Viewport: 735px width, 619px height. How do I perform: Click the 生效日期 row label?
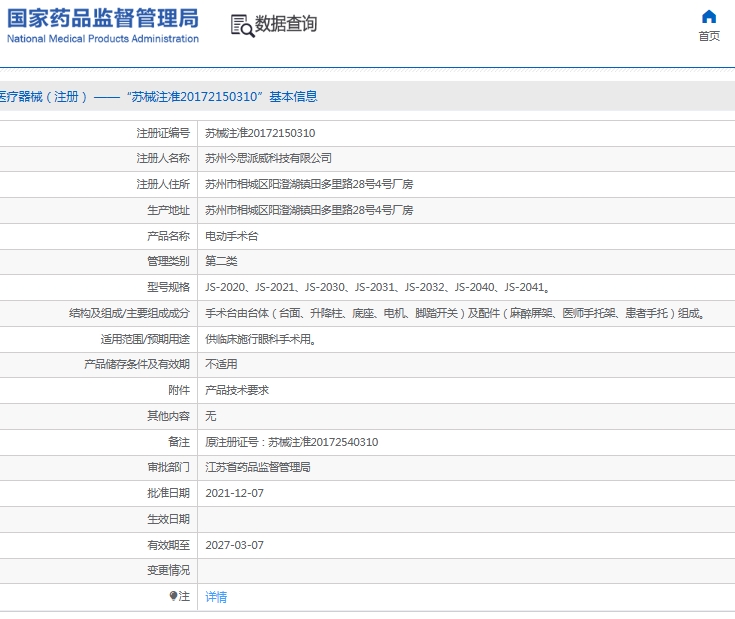pos(168,519)
